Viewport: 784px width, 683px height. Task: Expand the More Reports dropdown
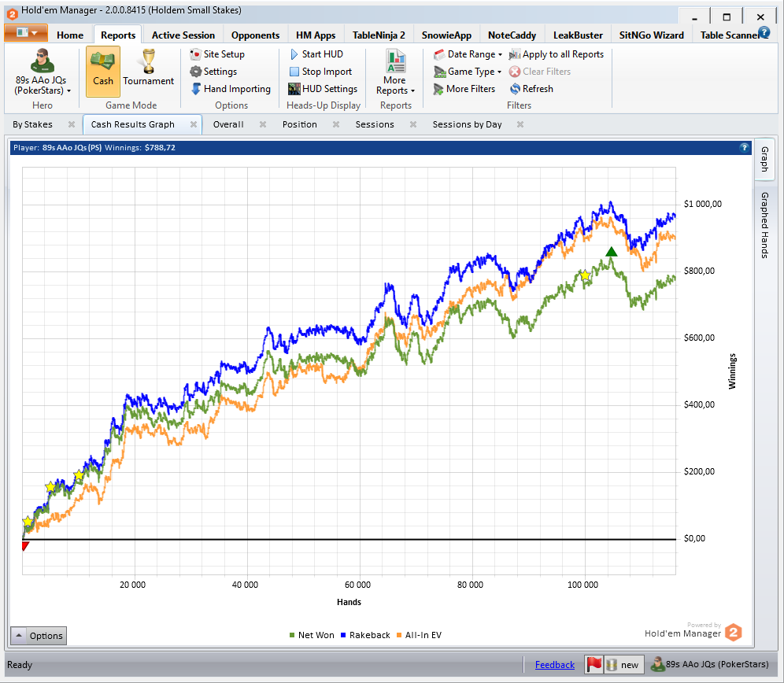coord(395,72)
